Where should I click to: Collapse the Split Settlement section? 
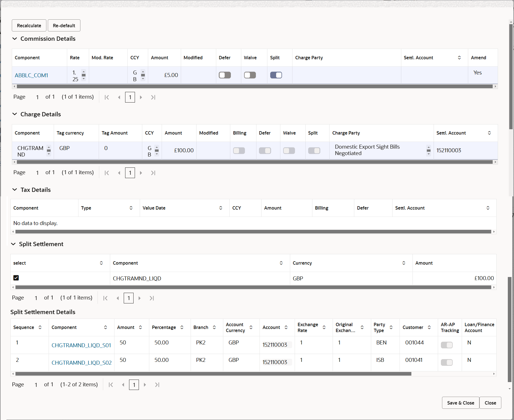[x=13, y=244]
